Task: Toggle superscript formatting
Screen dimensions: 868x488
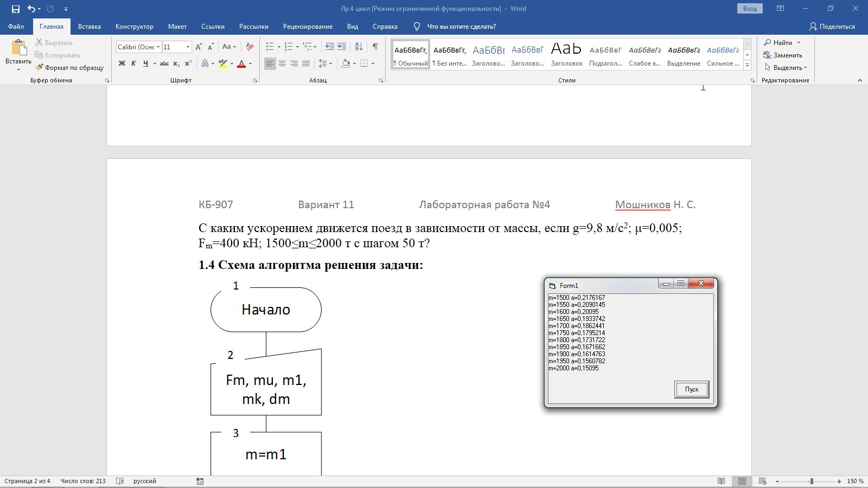Action: pos(188,63)
